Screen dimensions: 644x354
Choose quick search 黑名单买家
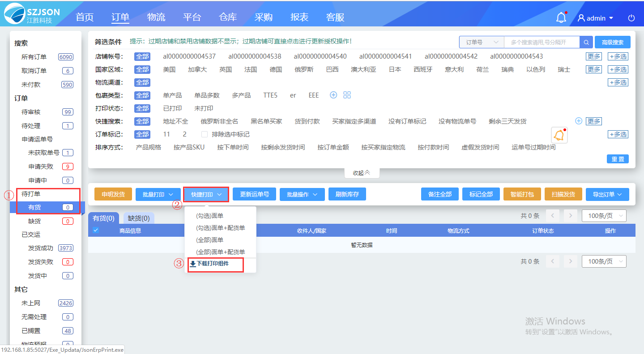[x=266, y=121]
